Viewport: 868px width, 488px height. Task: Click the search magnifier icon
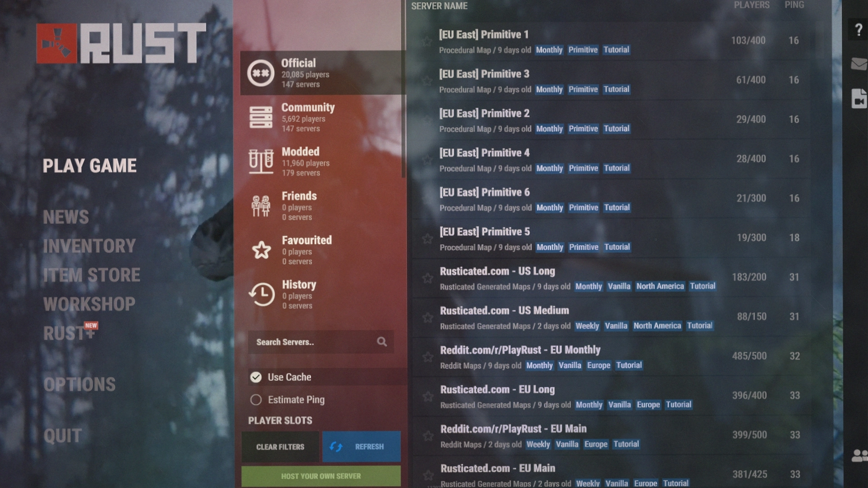pos(382,342)
